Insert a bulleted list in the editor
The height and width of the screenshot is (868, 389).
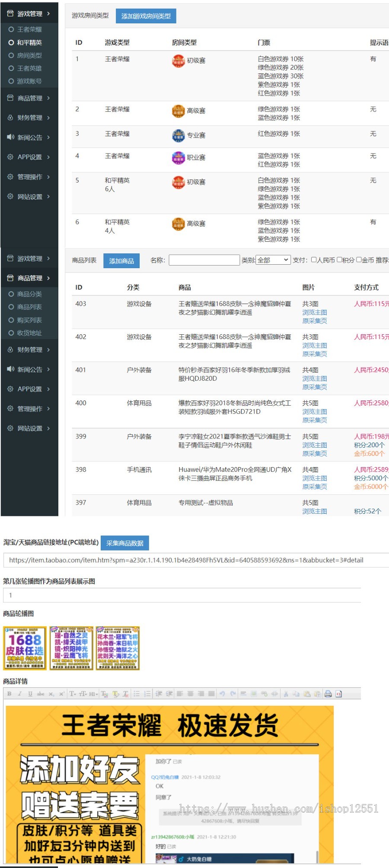pos(137,694)
